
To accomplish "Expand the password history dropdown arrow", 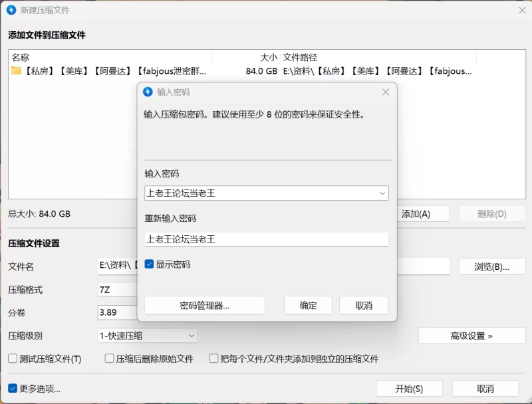I will pyautogui.click(x=382, y=193).
